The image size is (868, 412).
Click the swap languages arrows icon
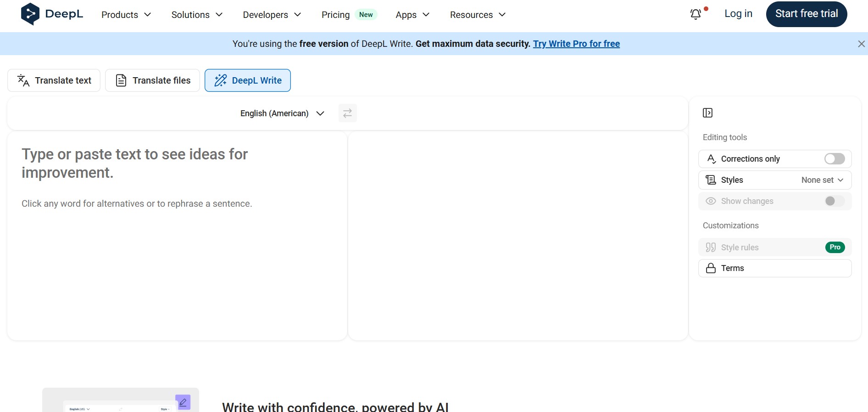(347, 113)
